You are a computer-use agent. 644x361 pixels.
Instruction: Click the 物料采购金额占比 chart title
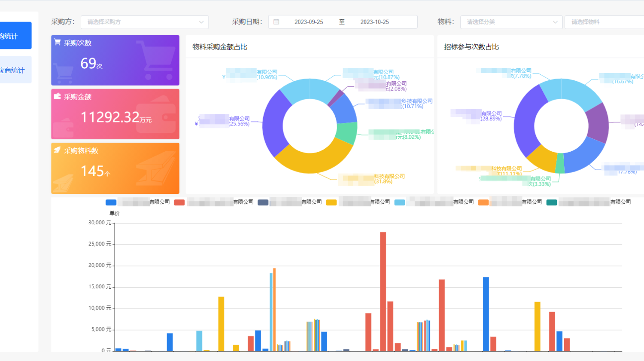point(220,47)
